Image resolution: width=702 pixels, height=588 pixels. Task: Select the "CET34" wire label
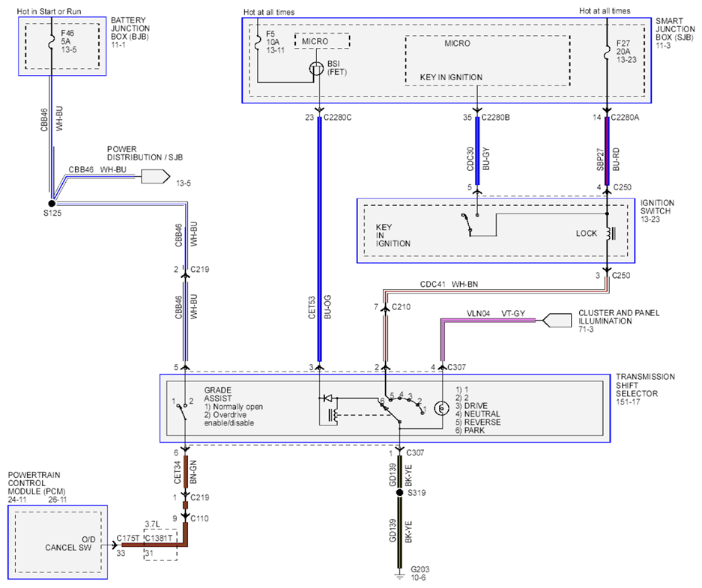[x=178, y=472]
